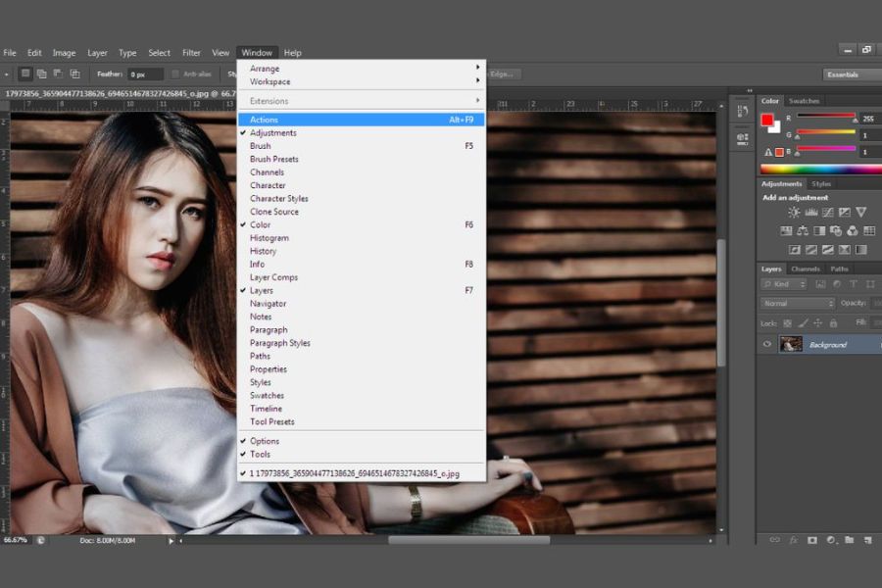Click the Feather input field
The width and height of the screenshot is (882, 588).
tap(143, 74)
